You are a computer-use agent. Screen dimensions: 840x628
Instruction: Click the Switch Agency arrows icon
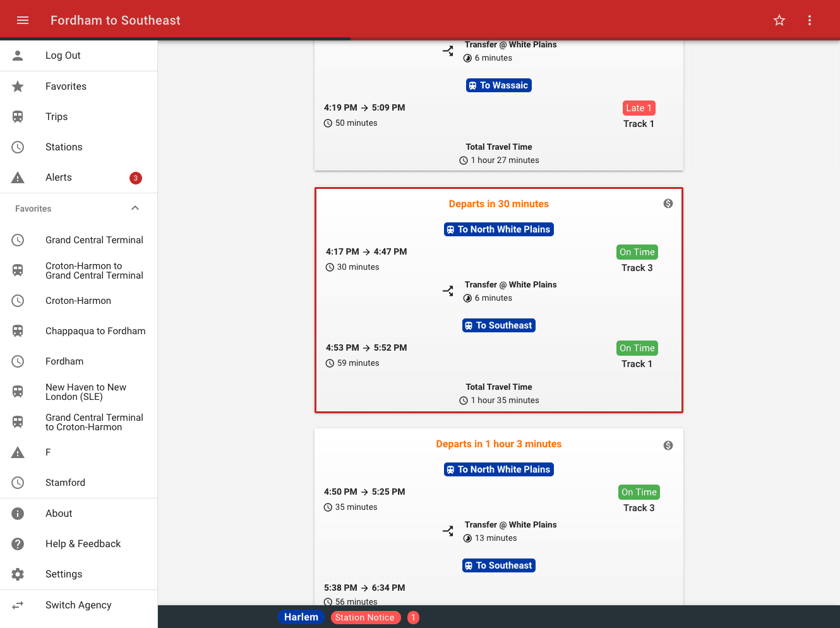click(x=18, y=605)
